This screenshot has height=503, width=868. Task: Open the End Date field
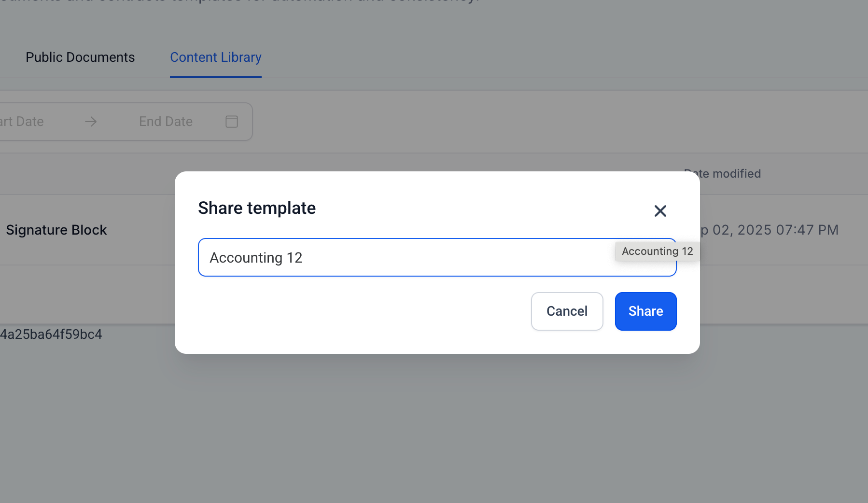166,122
